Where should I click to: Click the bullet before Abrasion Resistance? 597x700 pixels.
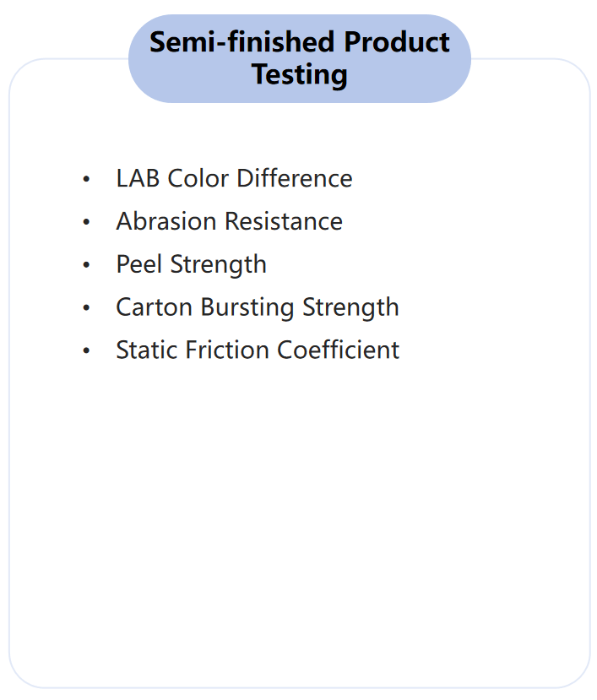[87, 222]
